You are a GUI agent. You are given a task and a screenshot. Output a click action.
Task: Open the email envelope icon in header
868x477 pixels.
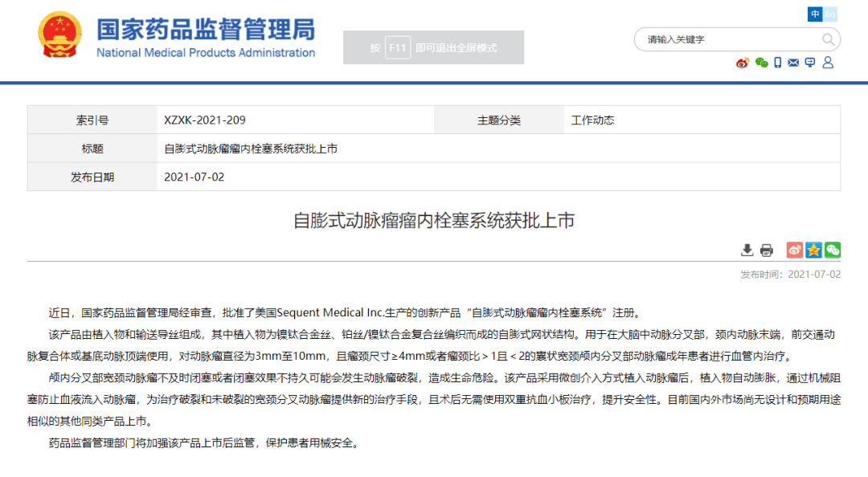coord(793,63)
